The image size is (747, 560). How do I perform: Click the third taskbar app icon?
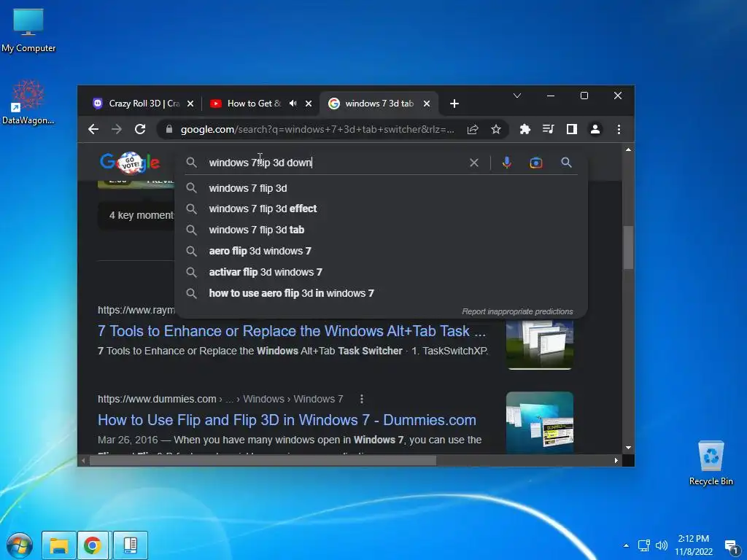(x=131, y=545)
